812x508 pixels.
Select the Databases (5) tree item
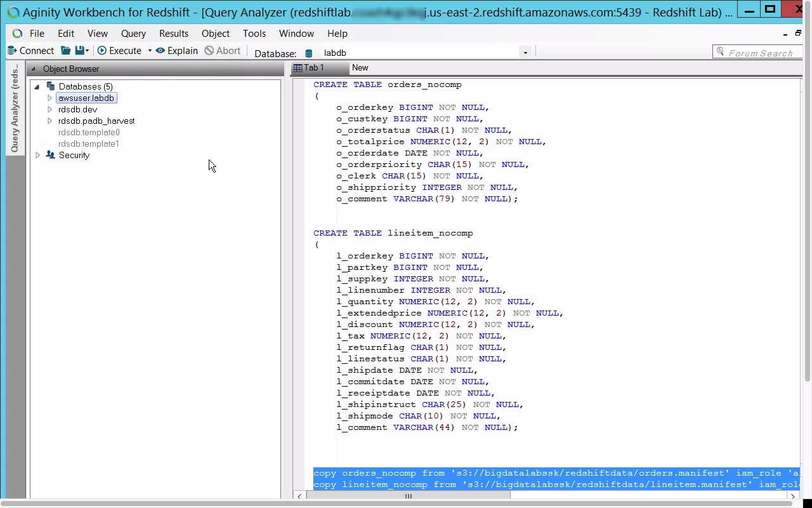coord(86,87)
